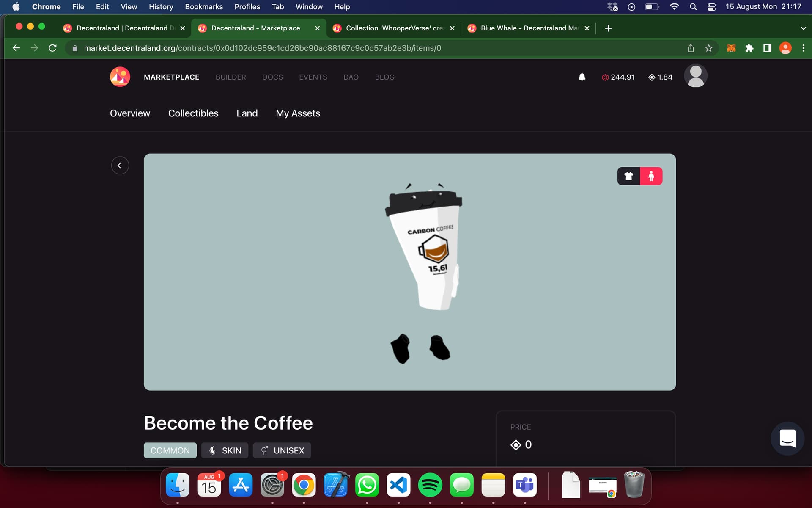Expand the Chrome tab search chevron
This screenshot has height=508, width=812.
(803, 28)
